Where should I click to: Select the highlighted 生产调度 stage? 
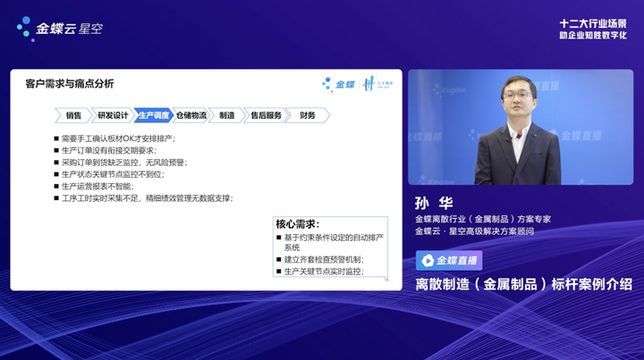[154, 115]
